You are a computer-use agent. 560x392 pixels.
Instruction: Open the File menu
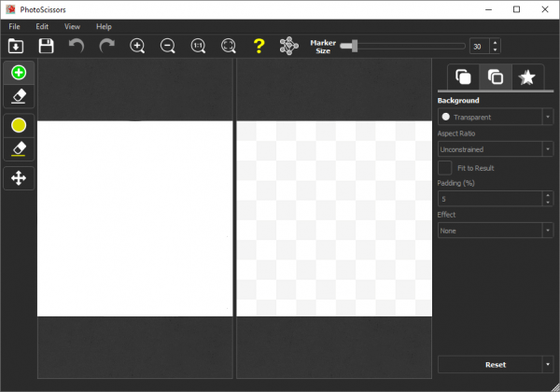[x=15, y=26]
